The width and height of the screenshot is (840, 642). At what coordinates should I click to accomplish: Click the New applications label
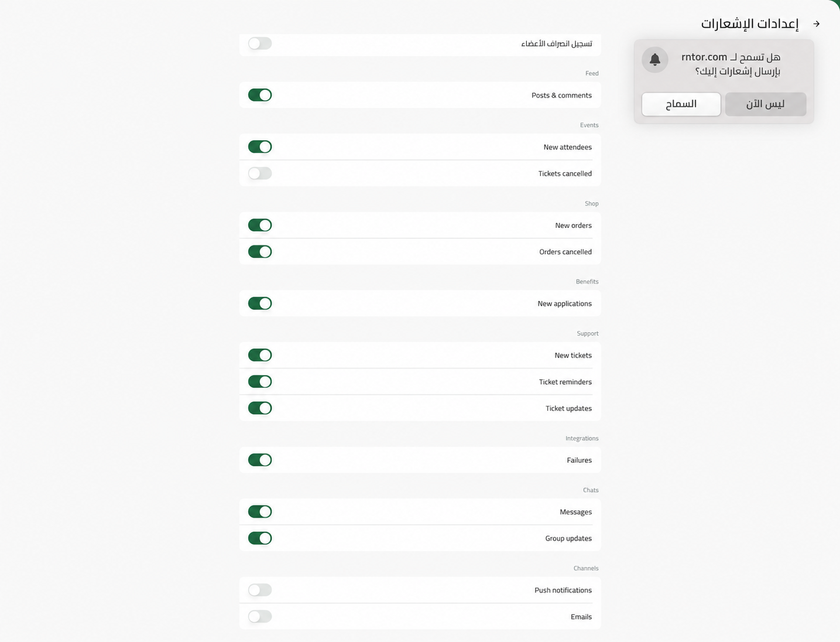point(564,304)
